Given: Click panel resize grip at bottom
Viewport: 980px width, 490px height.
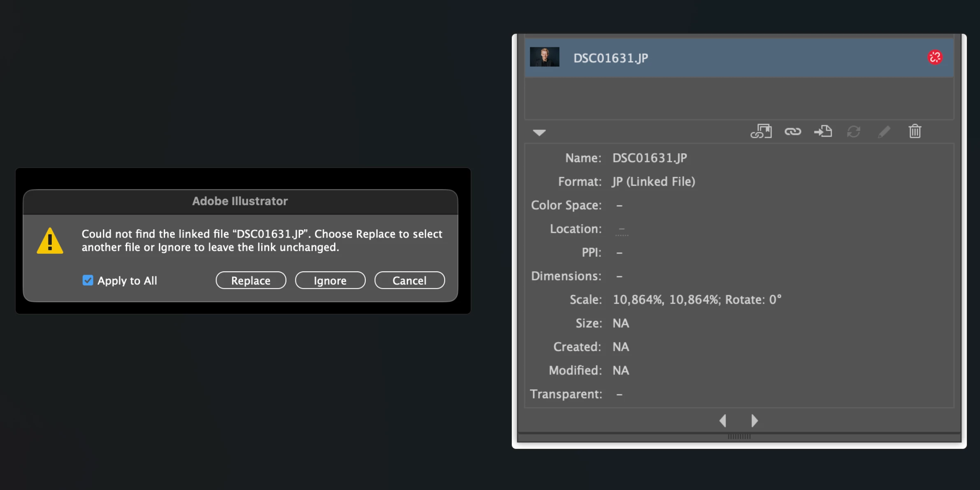Looking at the screenshot, I should click(x=739, y=436).
